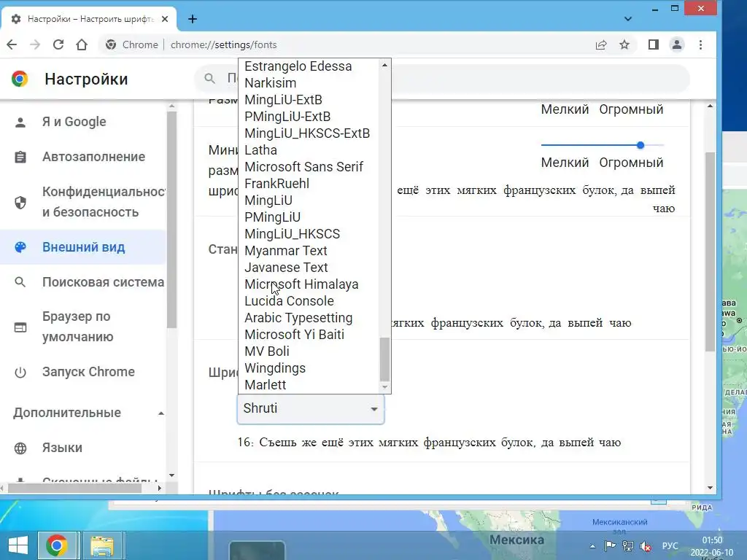Select Javanese Text font
747x560 pixels.
pos(309,267)
